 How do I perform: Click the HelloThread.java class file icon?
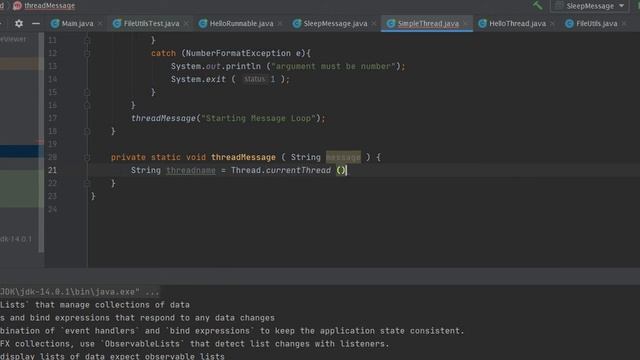[x=482, y=24]
